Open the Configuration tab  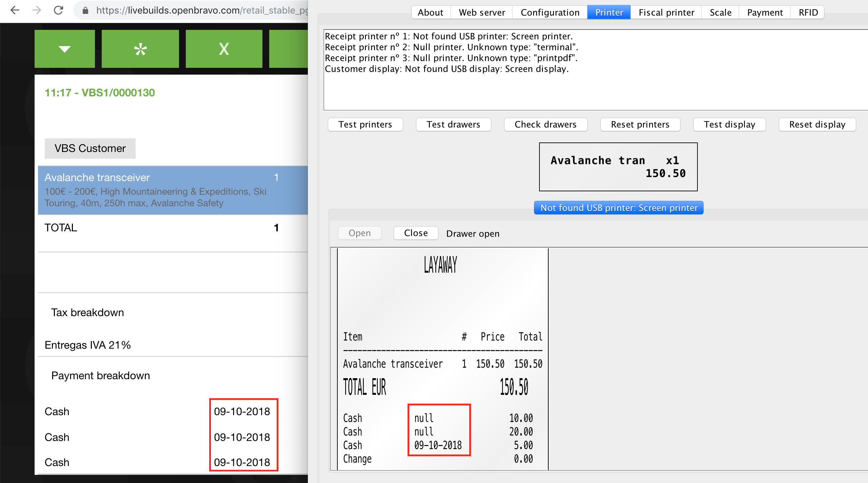tap(550, 13)
